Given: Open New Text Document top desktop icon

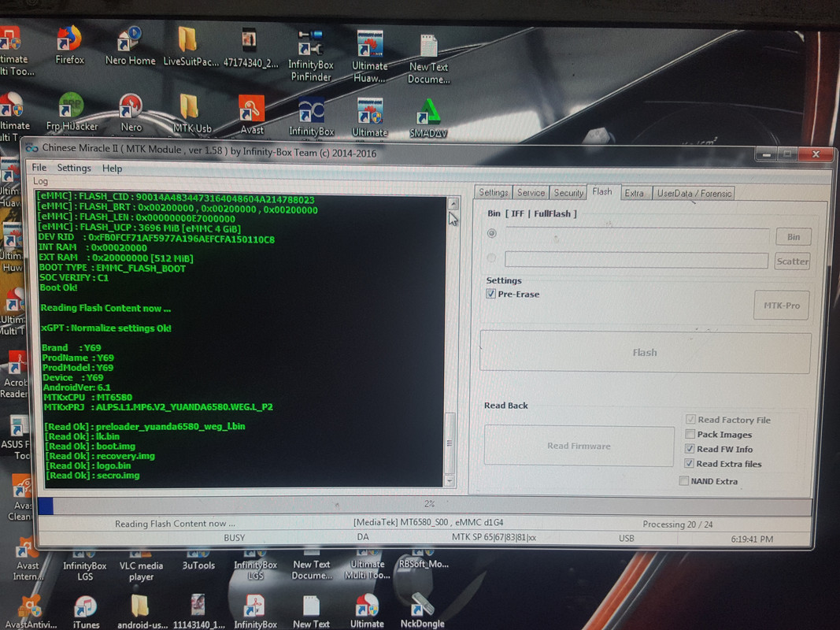Looking at the screenshot, I should point(428,59).
